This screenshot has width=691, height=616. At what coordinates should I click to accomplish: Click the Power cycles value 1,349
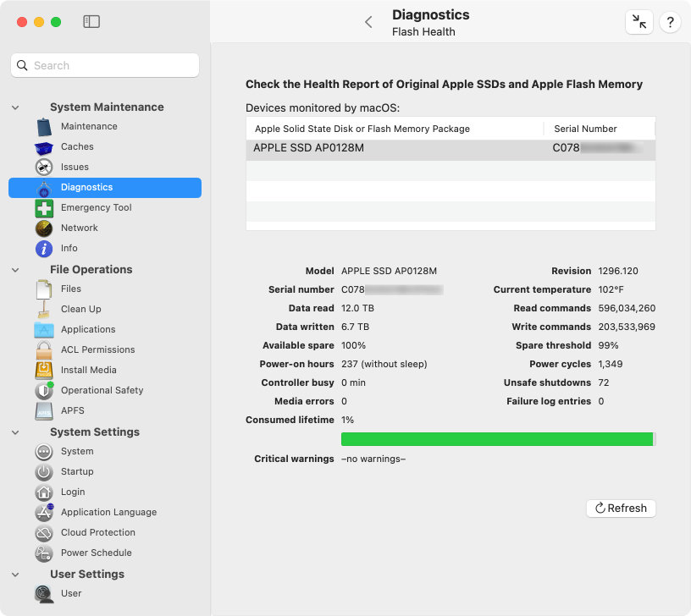click(x=611, y=365)
